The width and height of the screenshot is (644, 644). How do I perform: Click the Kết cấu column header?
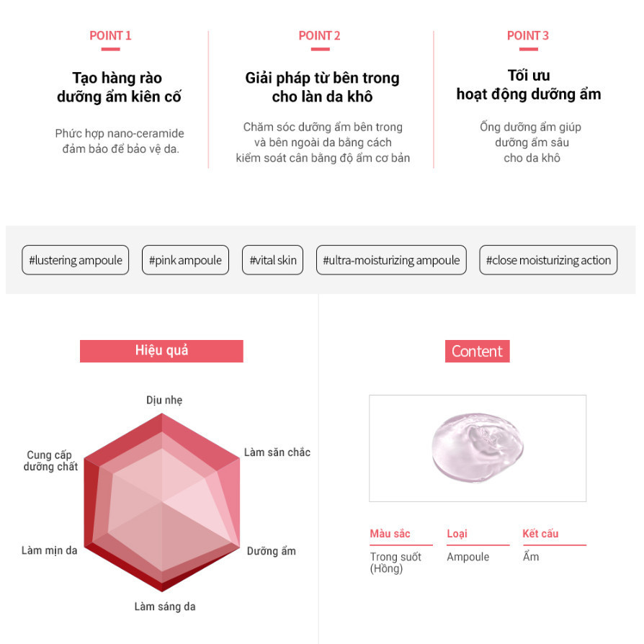(x=540, y=534)
